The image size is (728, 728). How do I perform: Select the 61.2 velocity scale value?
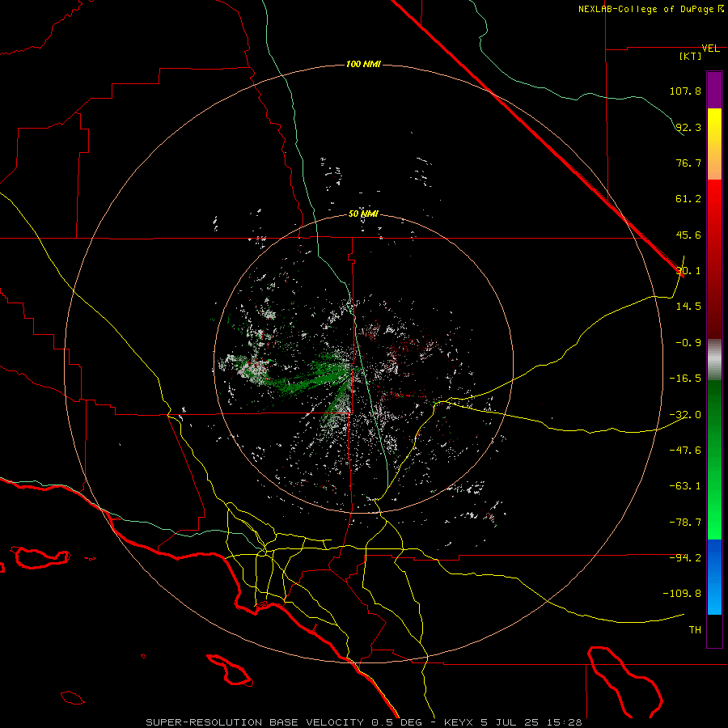coord(688,199)
